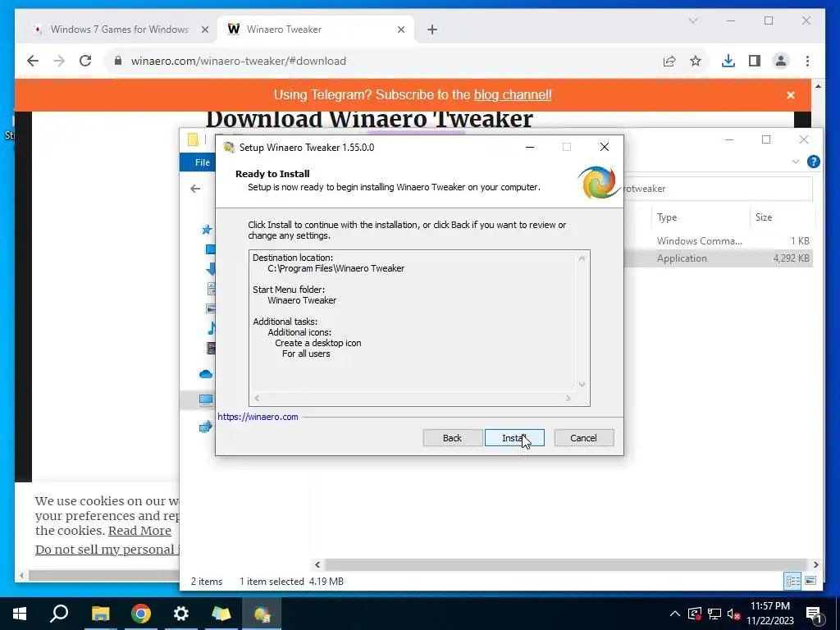Click Explorer horizontal scrollbar
This screenshot has width=840, height=630.
(565, 564)
